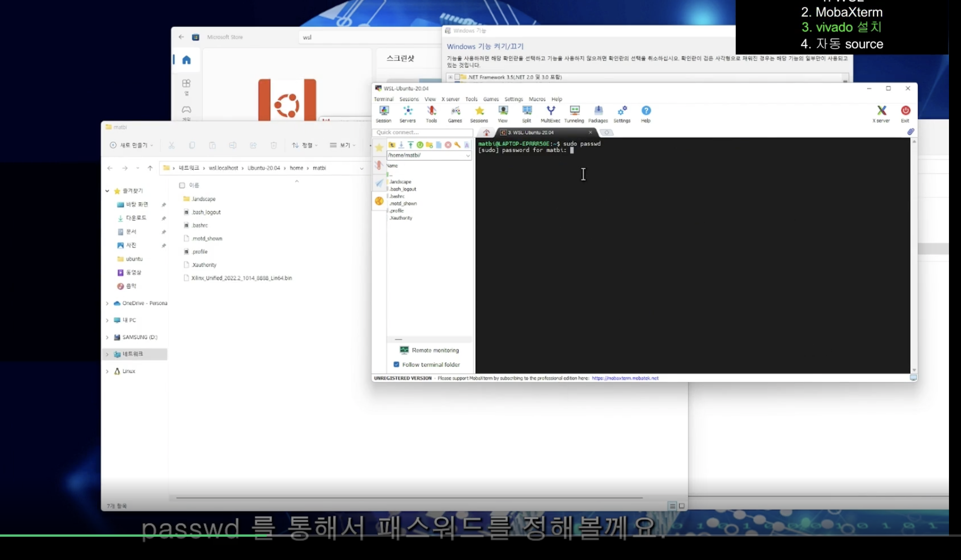
Task: Select .bashrc in the Explorer file list
Action: [196, 225]
